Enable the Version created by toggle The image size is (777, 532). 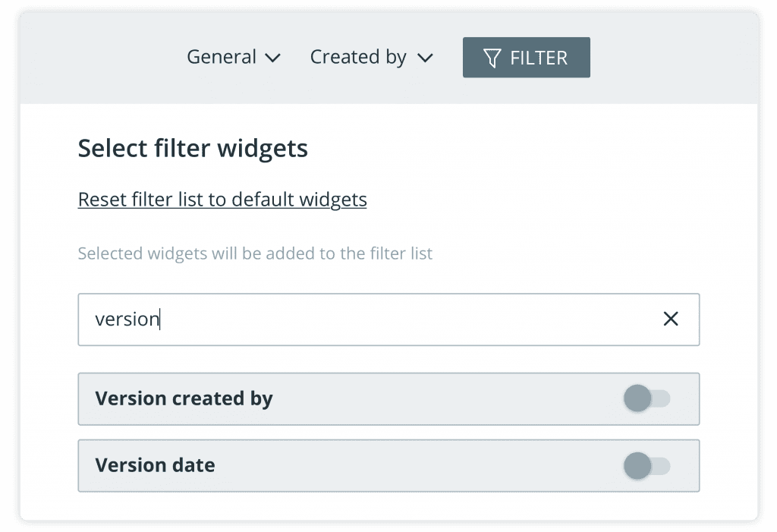[x=646, y=398]
